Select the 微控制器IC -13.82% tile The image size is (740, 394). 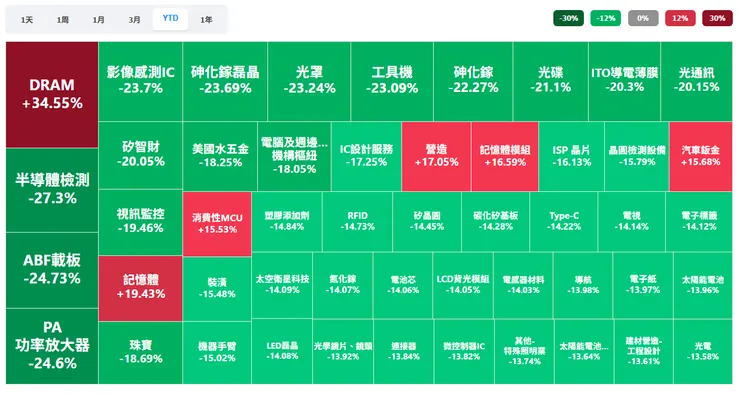point(464,351)
